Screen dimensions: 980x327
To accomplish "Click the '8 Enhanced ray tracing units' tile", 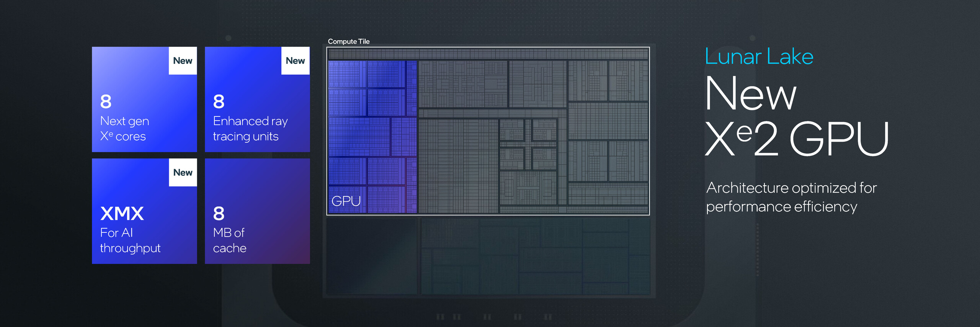I will 257,99.
